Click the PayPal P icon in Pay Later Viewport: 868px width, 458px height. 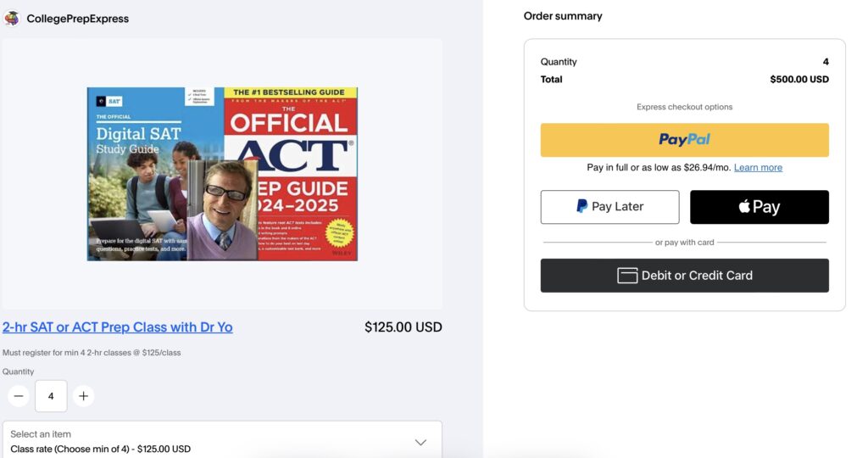tap(582, 206)
